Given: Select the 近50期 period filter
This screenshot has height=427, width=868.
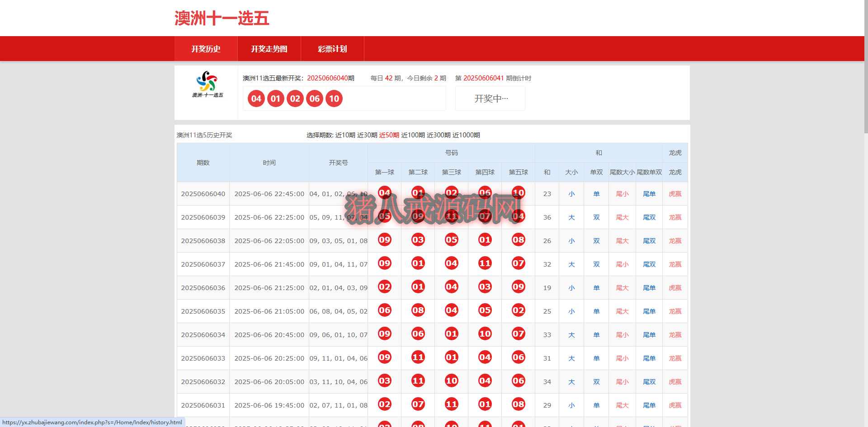Looking at the screenshot, I should [389, 135].
